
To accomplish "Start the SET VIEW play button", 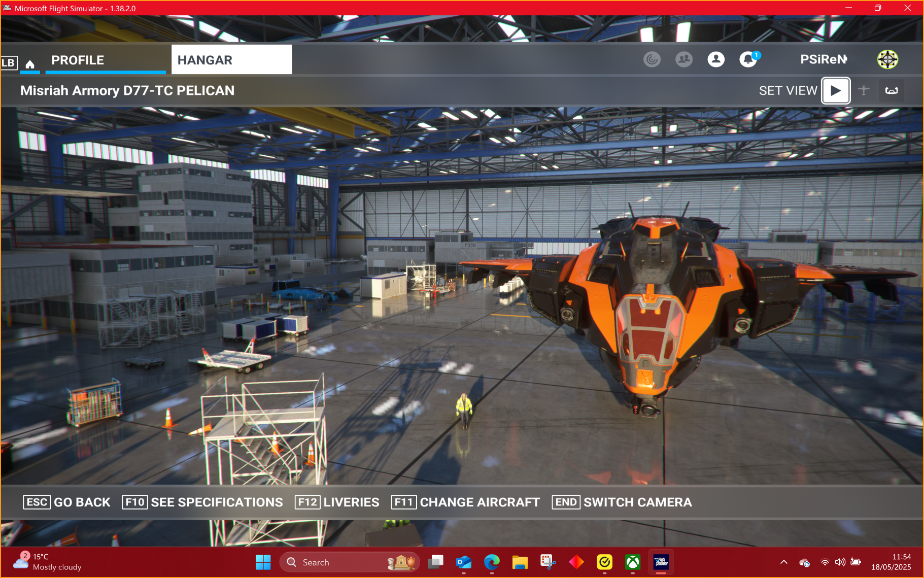I will tap(836, 91).
